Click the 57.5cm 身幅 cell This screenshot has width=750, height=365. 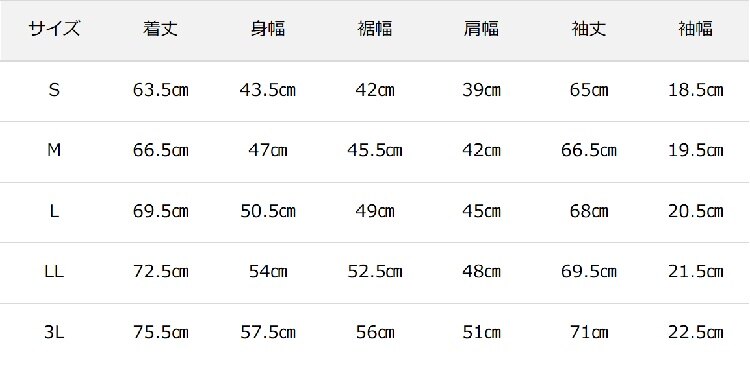point(268,332)
